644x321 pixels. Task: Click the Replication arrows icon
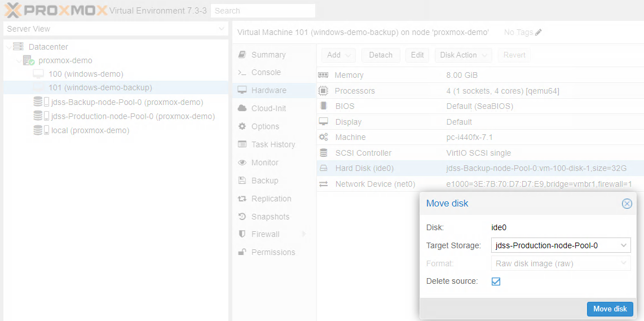coord(242,199)
